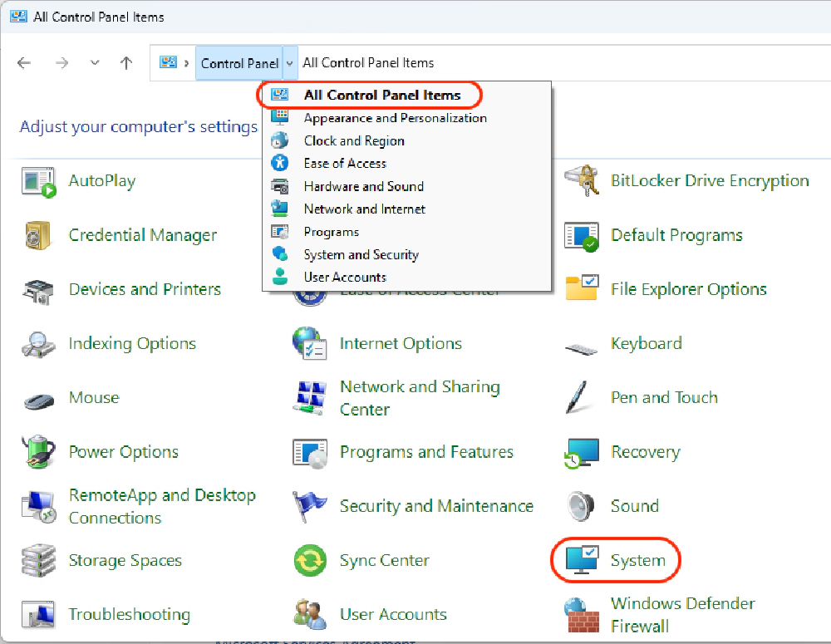Open the File Explorer Options link
The width and height of the screenshot is (831, 644).
[688, 289]
